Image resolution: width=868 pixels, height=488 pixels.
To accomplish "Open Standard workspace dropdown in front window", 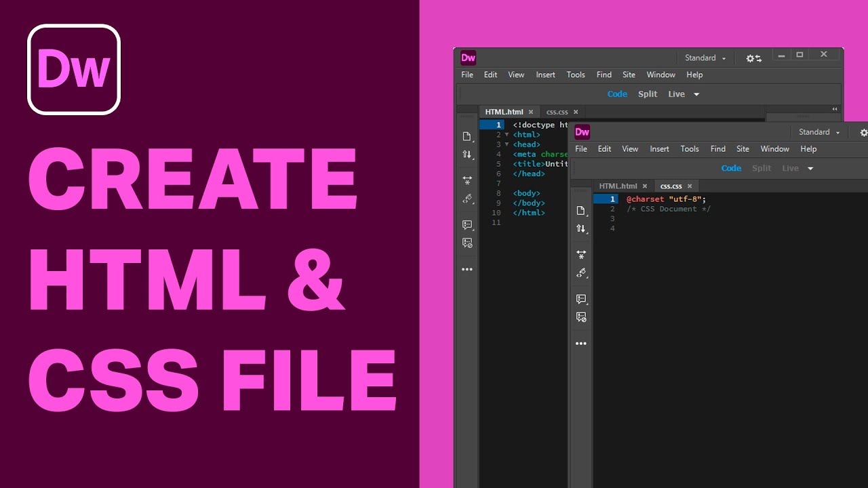I will (819, 132).
